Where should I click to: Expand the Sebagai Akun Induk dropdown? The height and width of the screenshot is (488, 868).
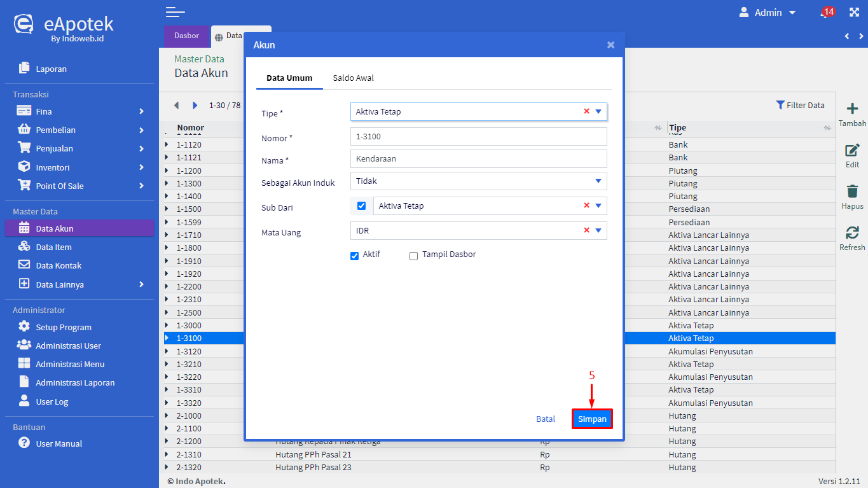tap(598, 181)
